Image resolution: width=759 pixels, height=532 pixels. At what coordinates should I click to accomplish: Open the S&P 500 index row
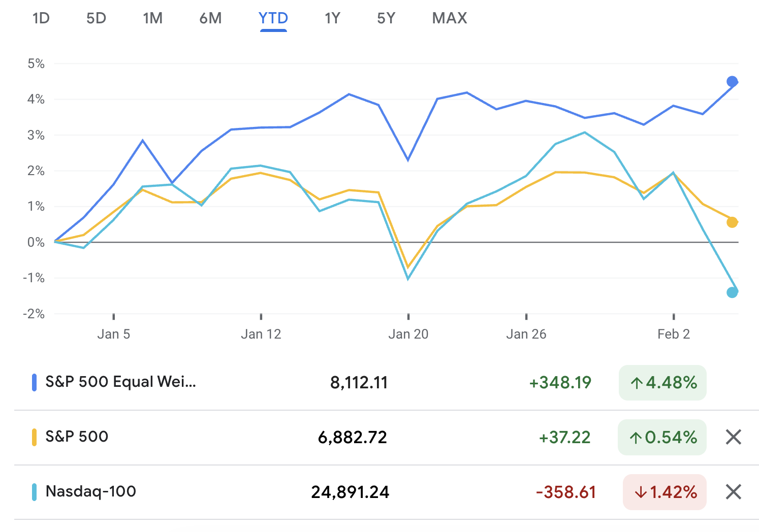(x=77, y=437)
